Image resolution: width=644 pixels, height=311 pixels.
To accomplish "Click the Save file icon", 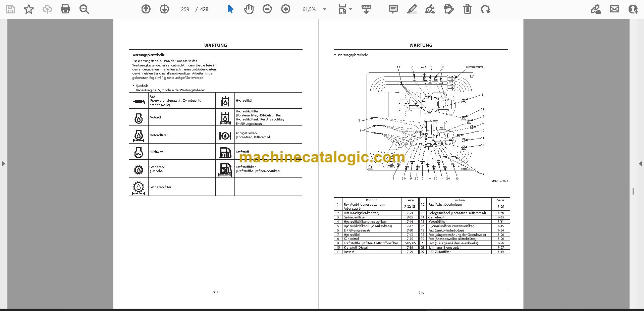I will pos(10,9).
